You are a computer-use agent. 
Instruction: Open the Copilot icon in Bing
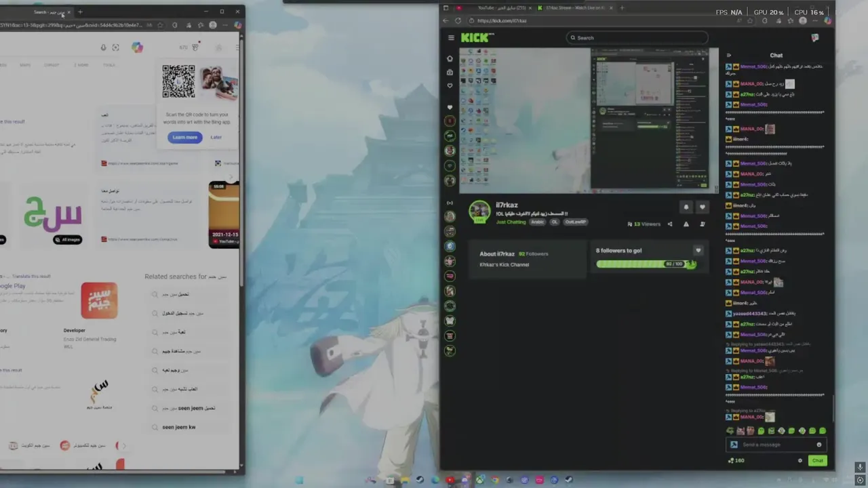137,47
